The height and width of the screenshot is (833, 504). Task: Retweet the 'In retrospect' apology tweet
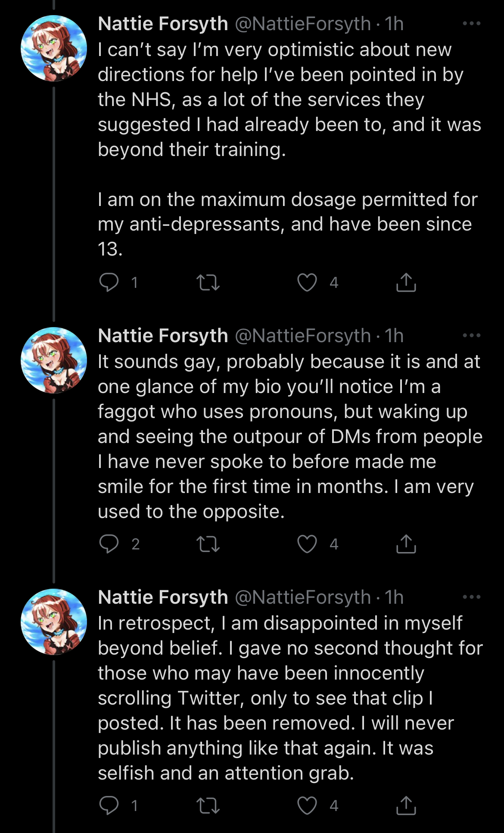point(208,805)
